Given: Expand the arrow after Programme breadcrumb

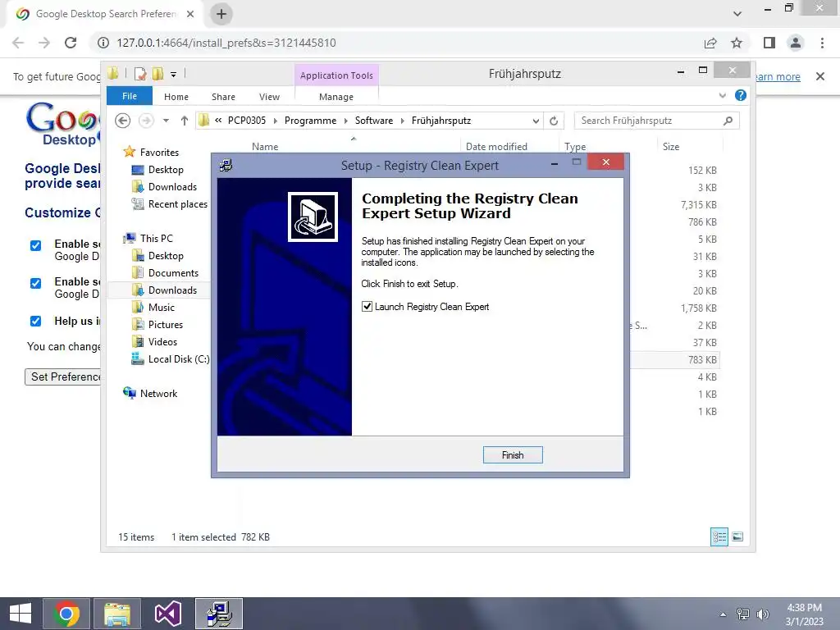Looking at the screenshot, I should (346, 121).
